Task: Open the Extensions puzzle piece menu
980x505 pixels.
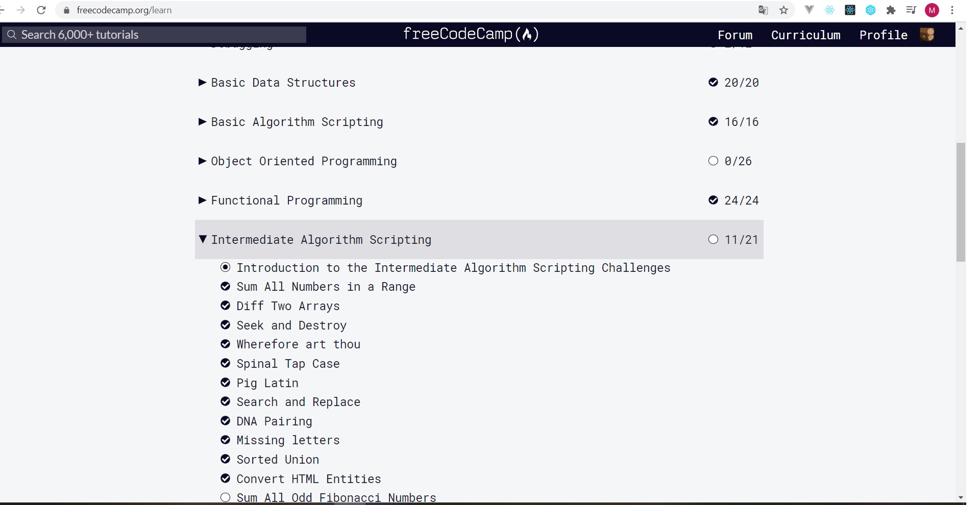Action: pos(891,10)
